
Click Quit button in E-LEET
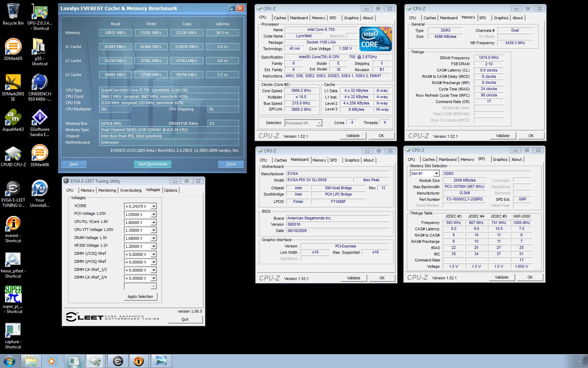point(185,319)
